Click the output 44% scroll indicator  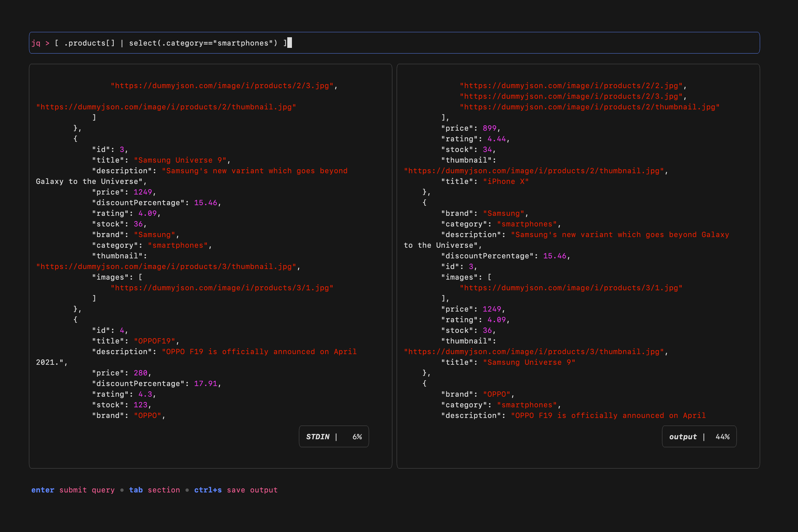tap(699, 436)
